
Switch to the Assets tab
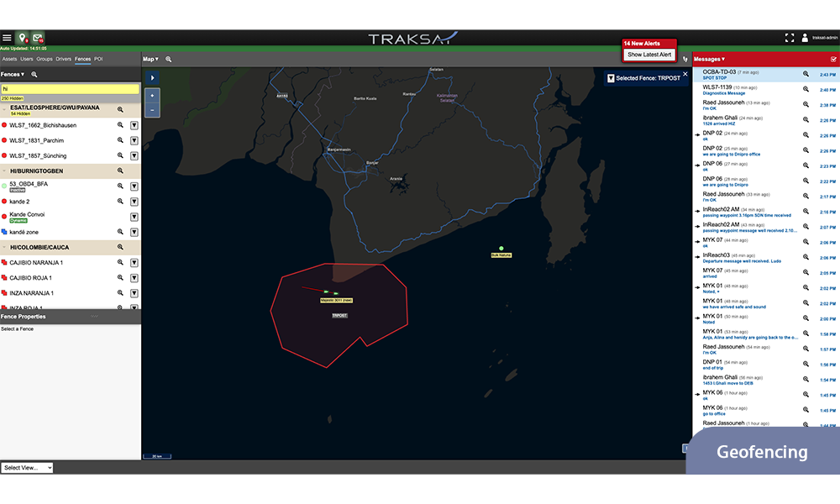tap(9, 60)
